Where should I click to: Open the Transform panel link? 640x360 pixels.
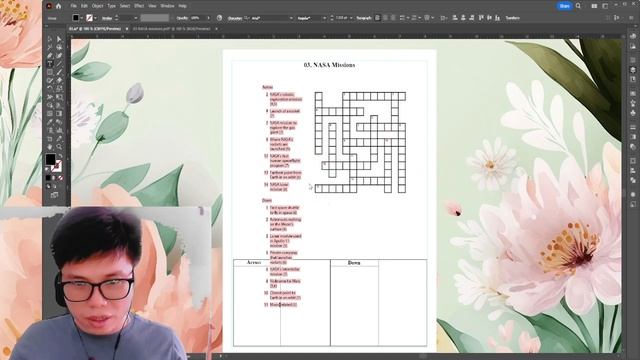tap(513, 18)
